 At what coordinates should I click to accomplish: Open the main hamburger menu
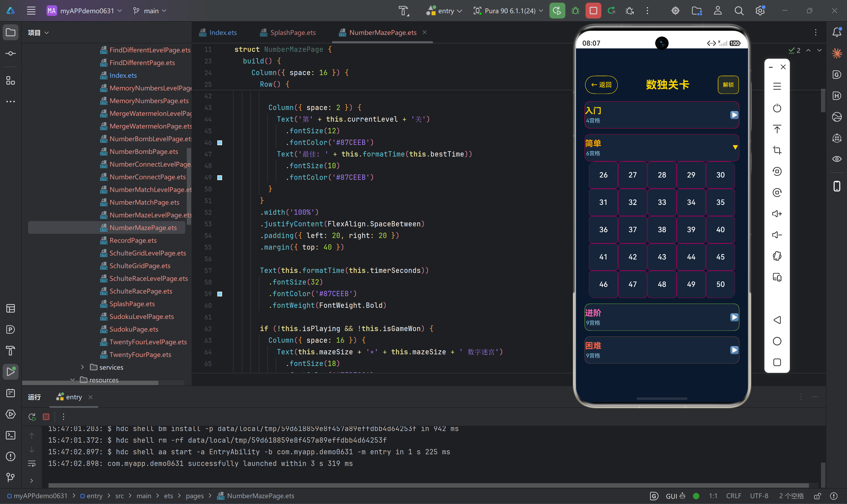[x=31, y=11]
